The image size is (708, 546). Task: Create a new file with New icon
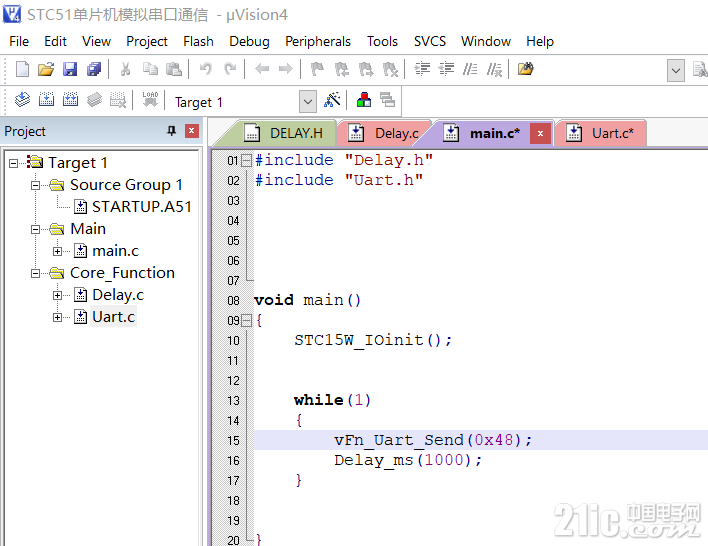tap(22, 69)
